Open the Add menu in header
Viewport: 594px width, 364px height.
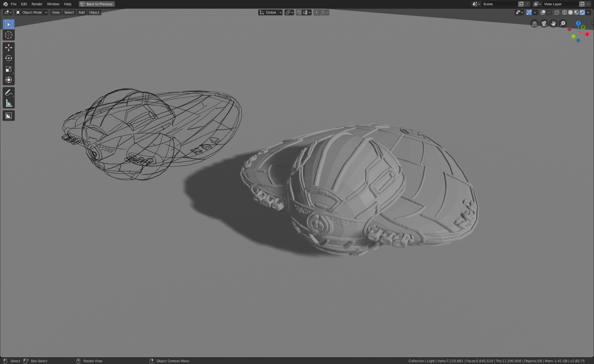[81, 12]
